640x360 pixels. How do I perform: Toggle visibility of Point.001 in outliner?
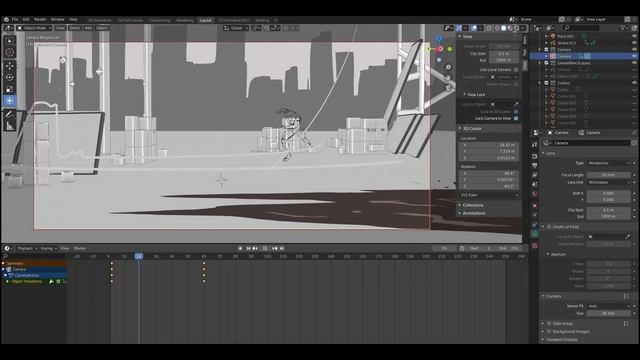point(634,36)
